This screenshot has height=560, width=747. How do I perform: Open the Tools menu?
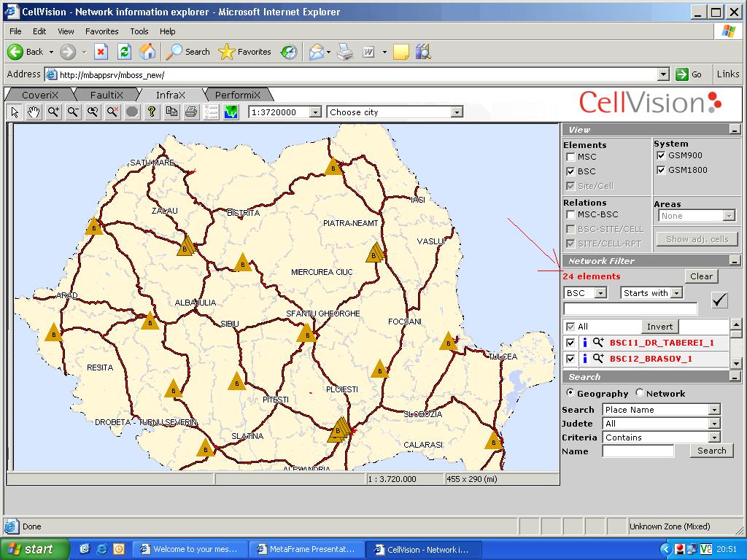[x=139, y=31]
